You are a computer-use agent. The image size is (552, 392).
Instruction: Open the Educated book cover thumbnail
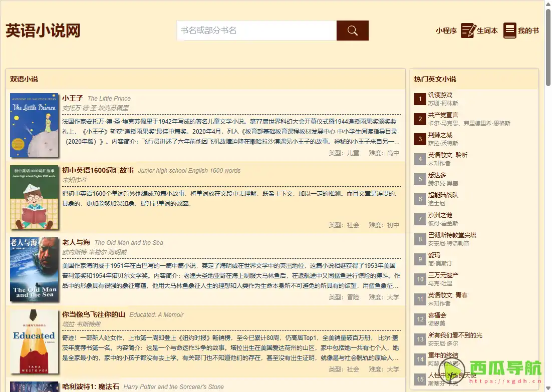tap(34, 341)
